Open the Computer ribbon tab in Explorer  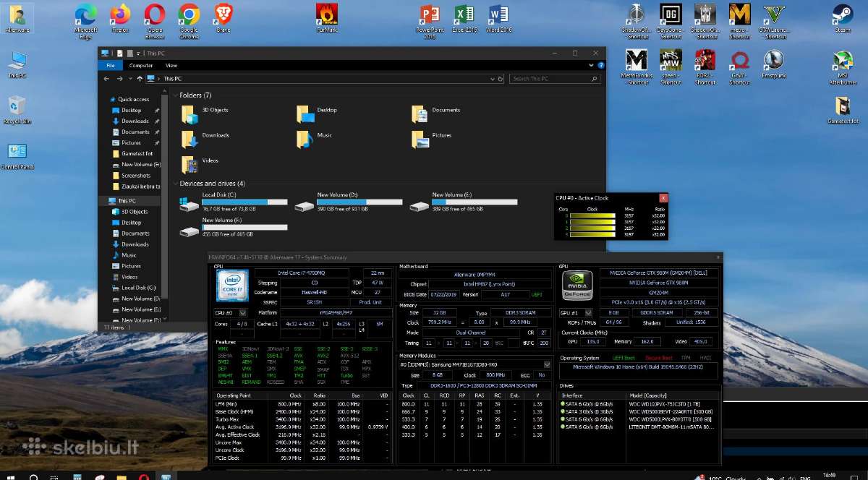tap(141, 65)
